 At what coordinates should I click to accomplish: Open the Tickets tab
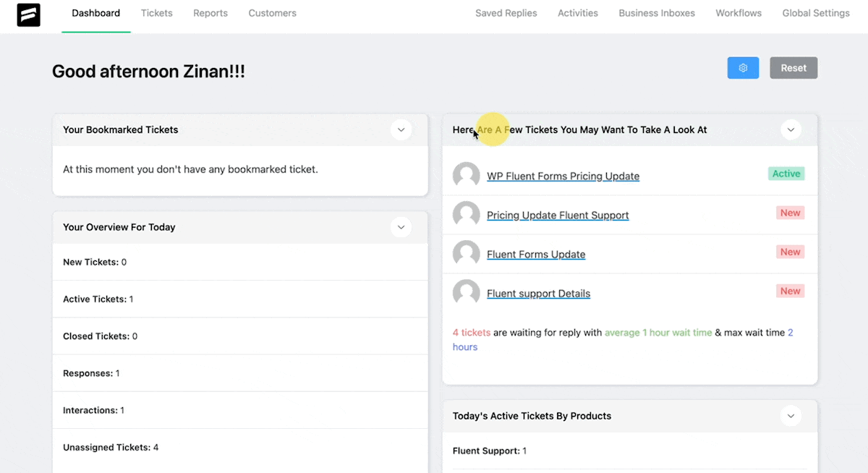pyautogui.click(x=157, y=13)
